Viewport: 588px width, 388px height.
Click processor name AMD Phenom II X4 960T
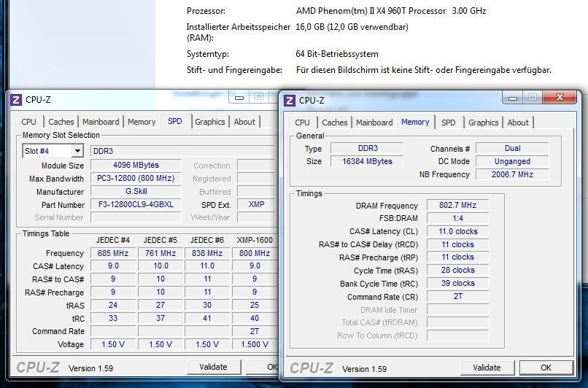click(x=371, y=11)
